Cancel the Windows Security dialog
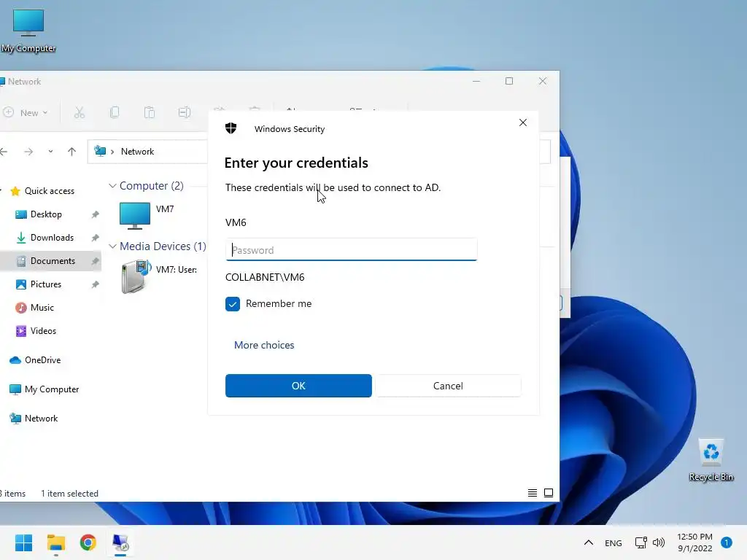Screen dimensions: 747x560 coord(448,386)
